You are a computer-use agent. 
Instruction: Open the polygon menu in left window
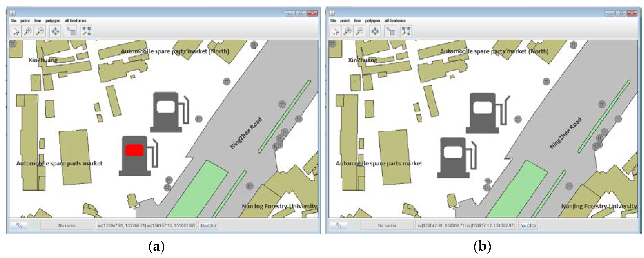click(53, 21)
